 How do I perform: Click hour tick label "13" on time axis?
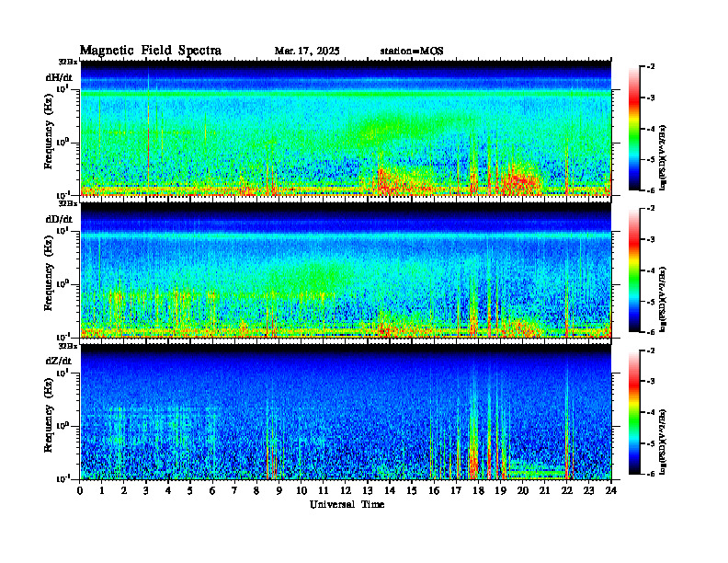(x=368, y=490)
